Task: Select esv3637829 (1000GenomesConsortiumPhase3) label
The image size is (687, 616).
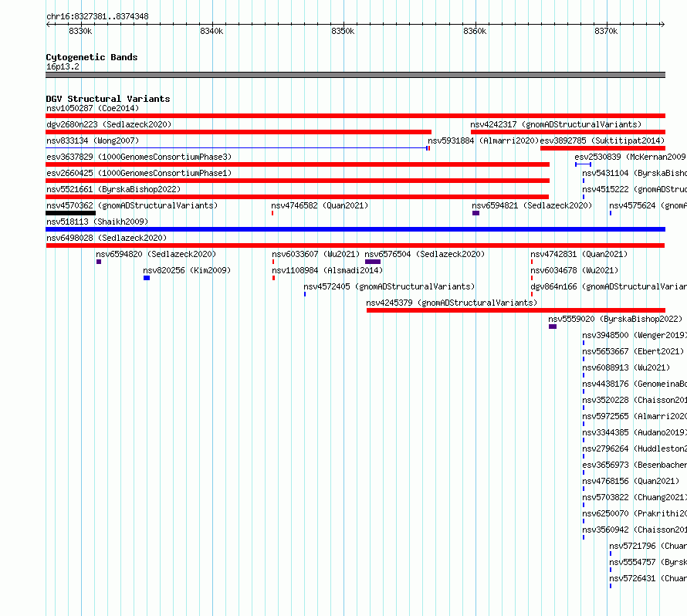Action: coord(139,157)
